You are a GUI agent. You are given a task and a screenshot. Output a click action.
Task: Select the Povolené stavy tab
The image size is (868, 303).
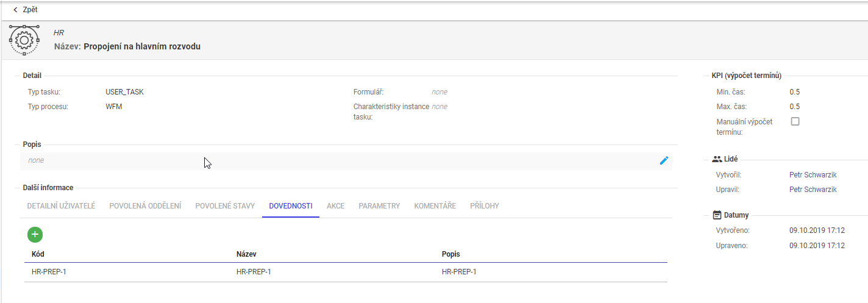click(x=225, y=206)
